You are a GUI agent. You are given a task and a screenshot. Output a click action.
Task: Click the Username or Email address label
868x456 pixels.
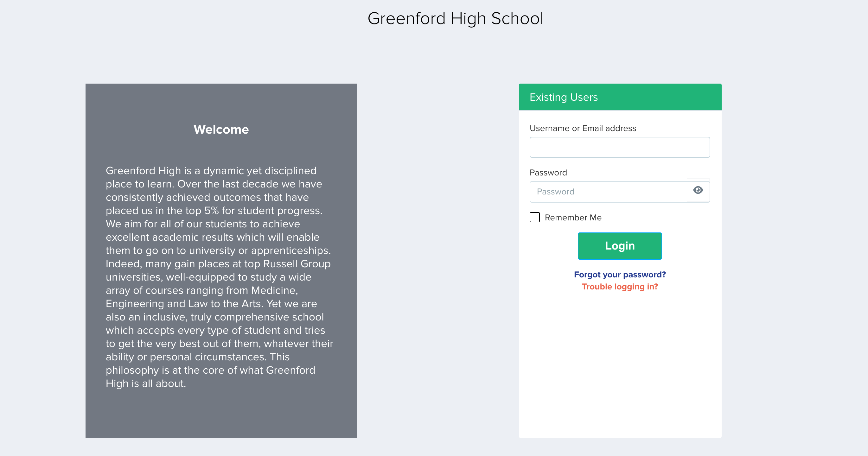point(583,128)
